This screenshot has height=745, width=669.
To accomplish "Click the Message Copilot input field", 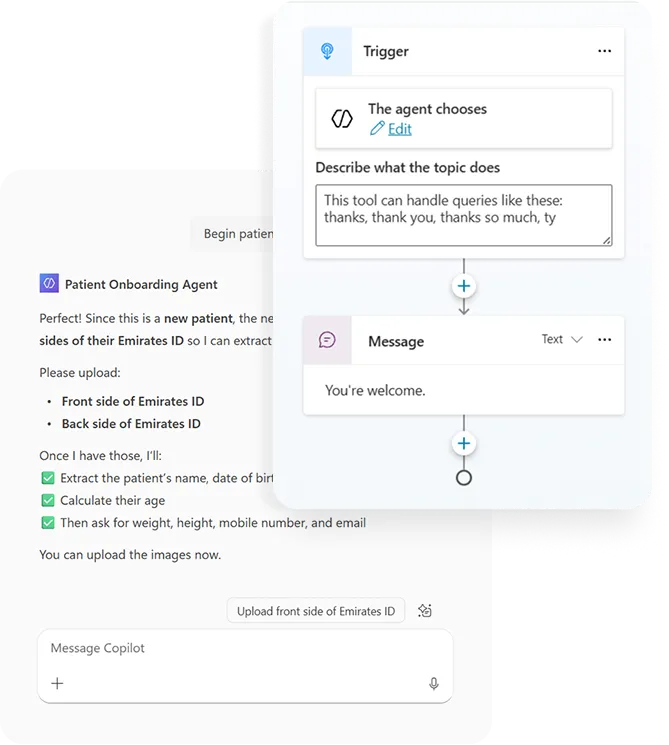I will pos(245,666).
